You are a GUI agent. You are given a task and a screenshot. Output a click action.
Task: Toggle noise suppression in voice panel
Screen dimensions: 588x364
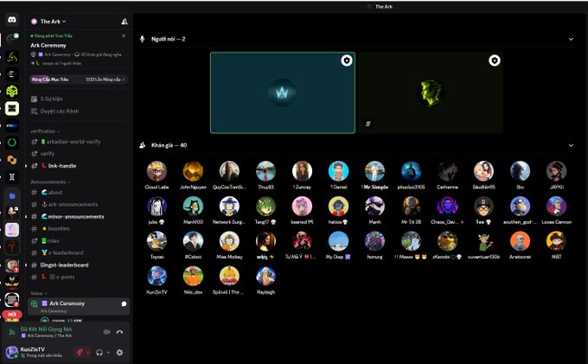pyautogui.click(x=107, y=332)
